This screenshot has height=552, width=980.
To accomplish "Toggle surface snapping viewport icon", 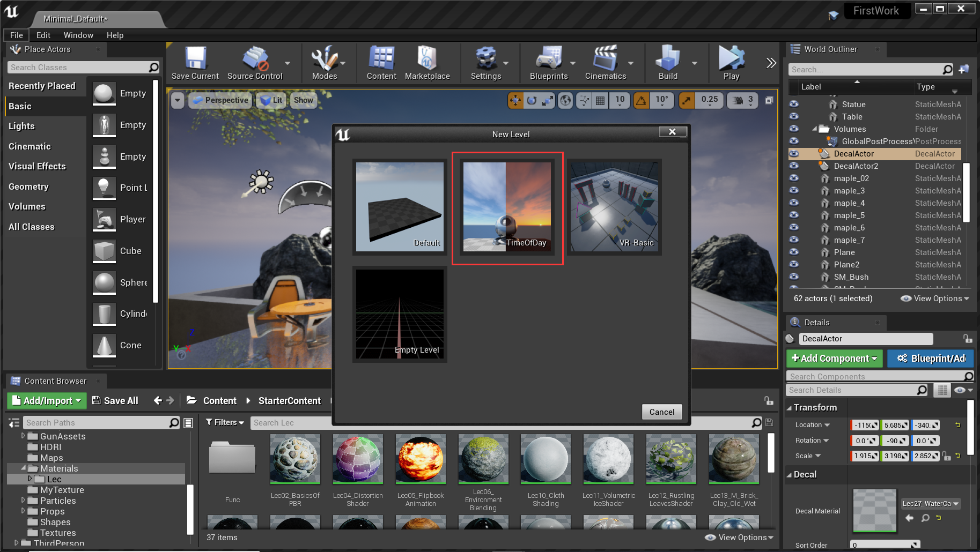I will (584, 100).
